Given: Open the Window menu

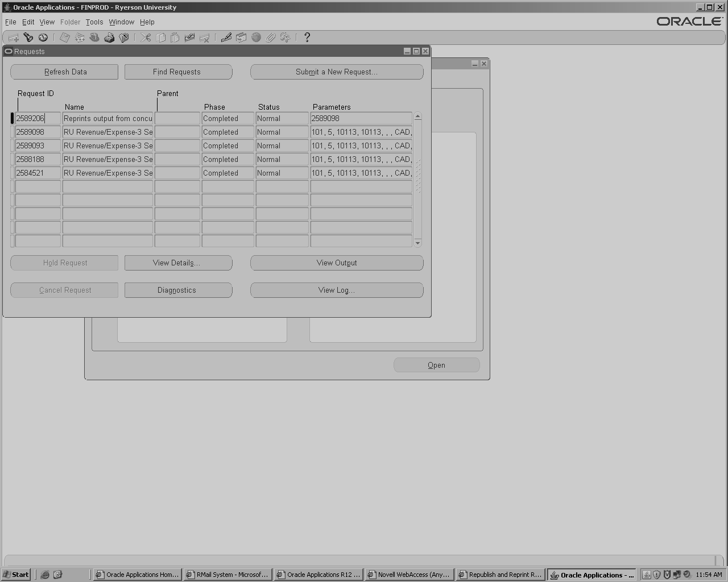Looking at the screenshot, I should coord(122,22).
